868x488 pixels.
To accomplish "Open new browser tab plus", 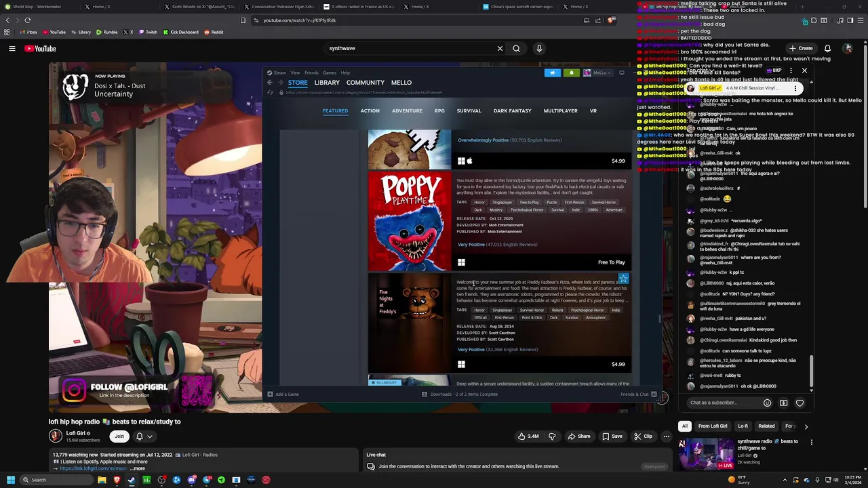I will (802, 7).
